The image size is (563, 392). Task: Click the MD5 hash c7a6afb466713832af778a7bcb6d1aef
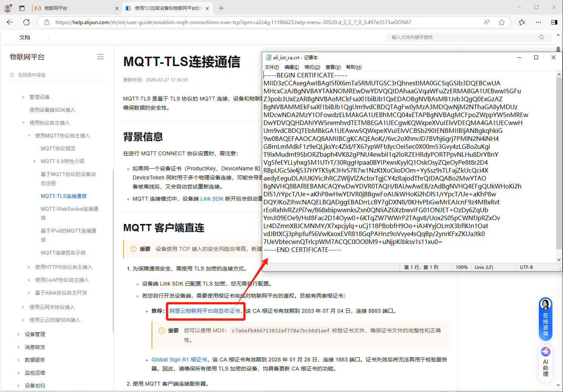[x=281, y=330]
